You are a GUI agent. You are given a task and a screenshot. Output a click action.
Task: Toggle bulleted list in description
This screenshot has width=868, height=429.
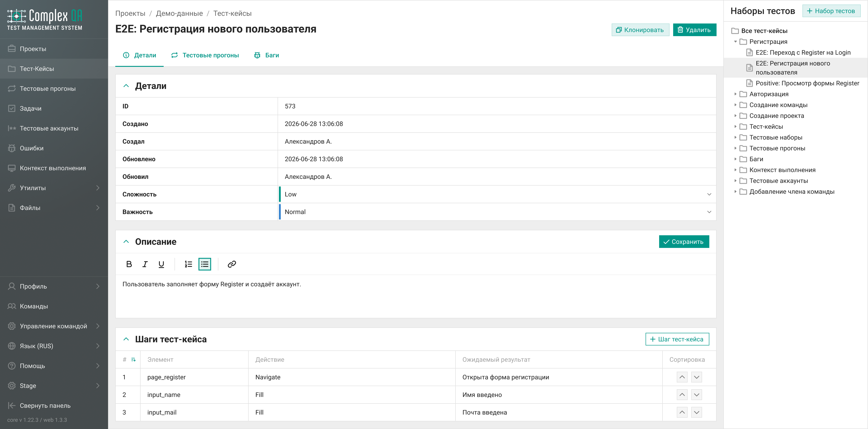205,264
